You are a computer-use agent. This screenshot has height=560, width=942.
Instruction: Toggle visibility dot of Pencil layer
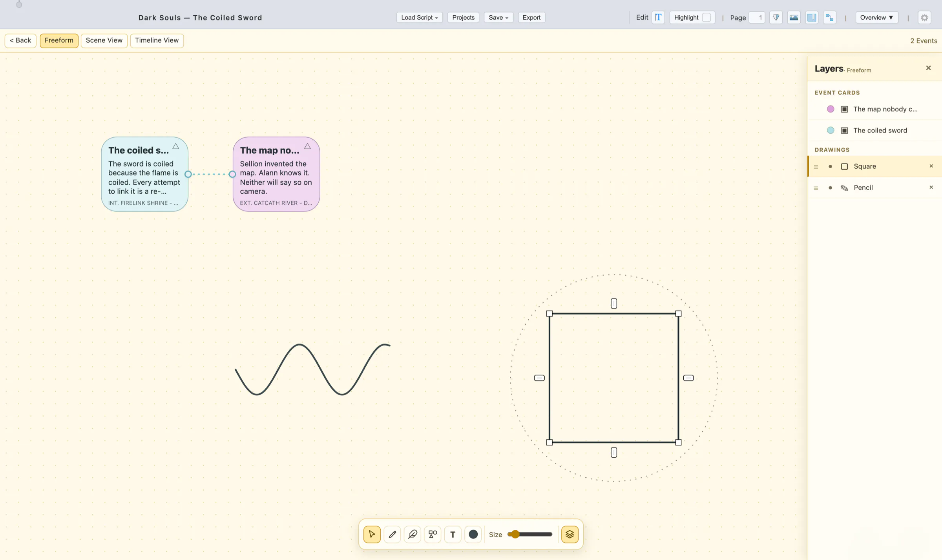[830, 187]
